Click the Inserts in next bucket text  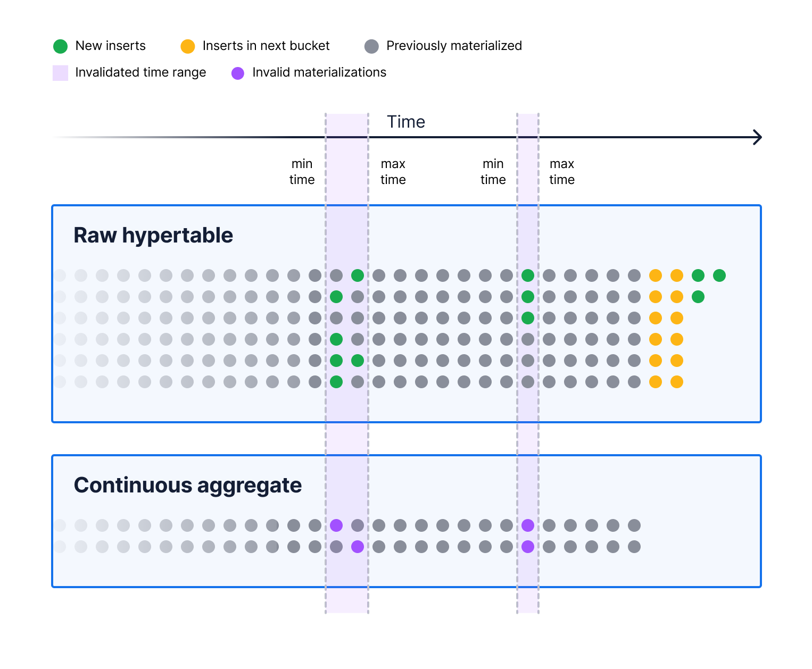pos(266,46)
